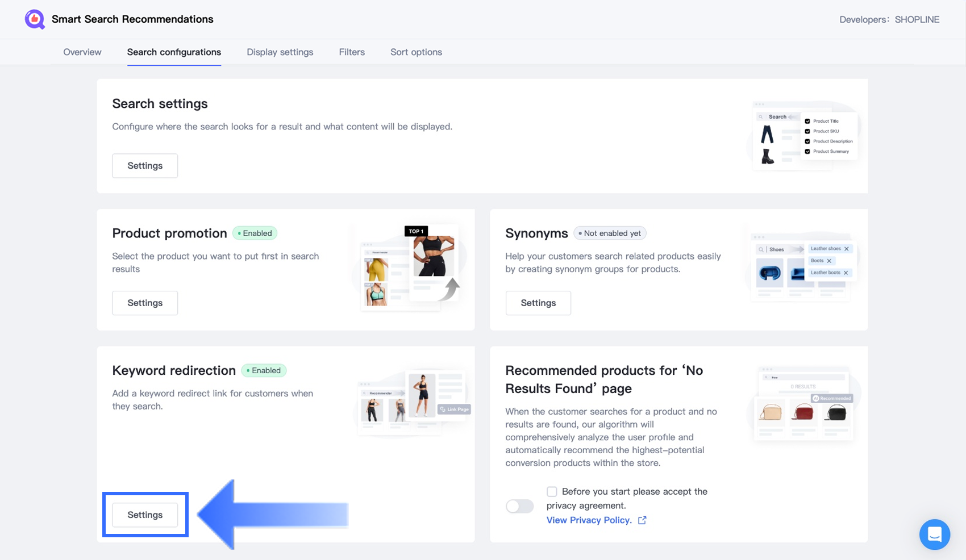Open the chat support bubble icon
Viewport: 966px width, 560px height.
tap(934, 534)
